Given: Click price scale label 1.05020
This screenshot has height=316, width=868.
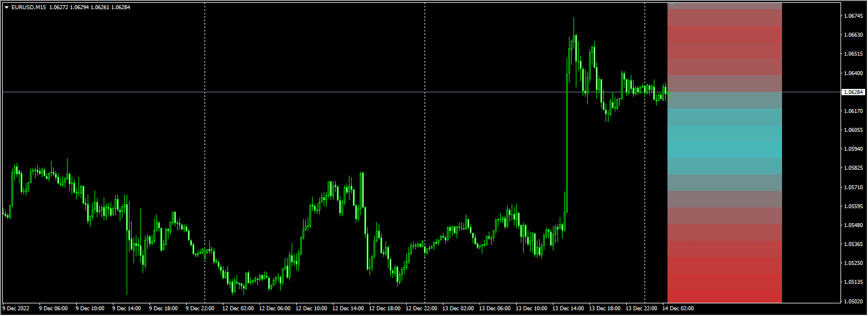Looking at the screenshot, I should [x=854, y=301].
